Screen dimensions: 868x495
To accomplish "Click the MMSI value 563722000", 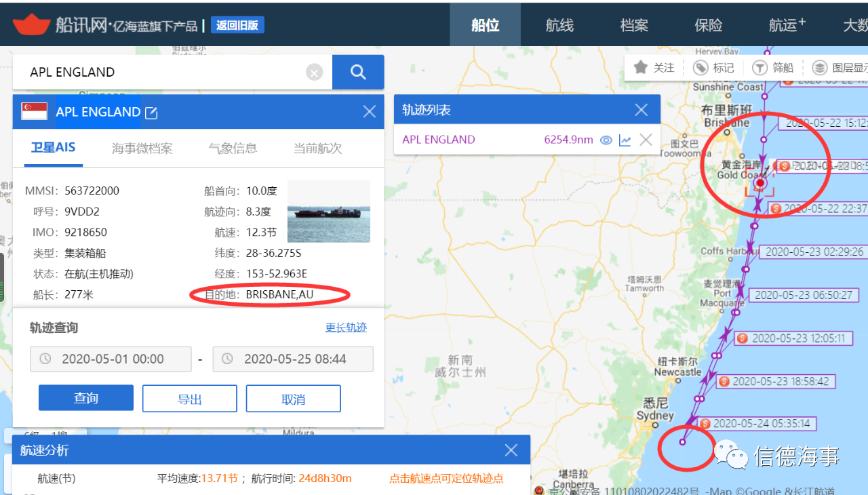I will click(92, 191).
